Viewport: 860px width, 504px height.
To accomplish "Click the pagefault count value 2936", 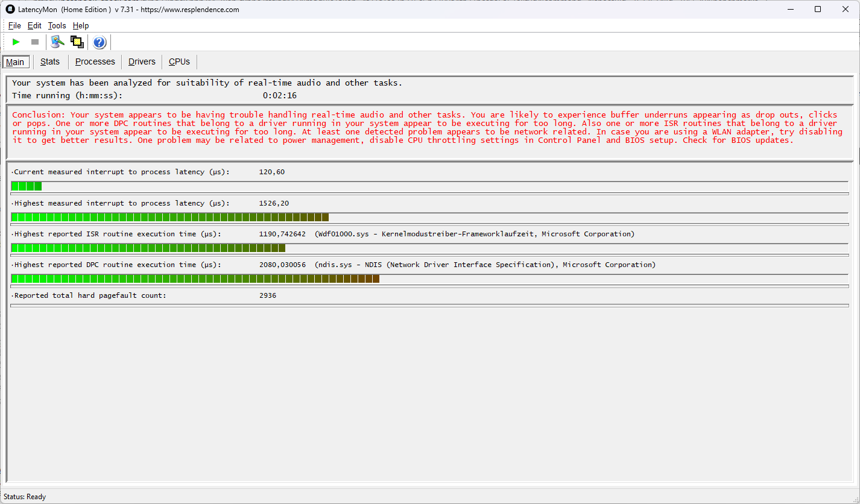I will pyautogui.click(x=268, y=295).
